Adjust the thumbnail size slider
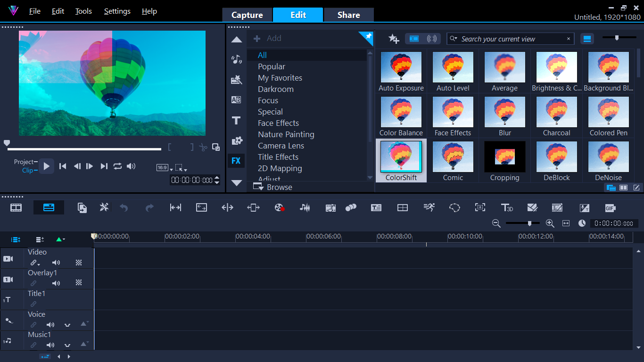The image size is (644, 362). [x=617, y=38]
